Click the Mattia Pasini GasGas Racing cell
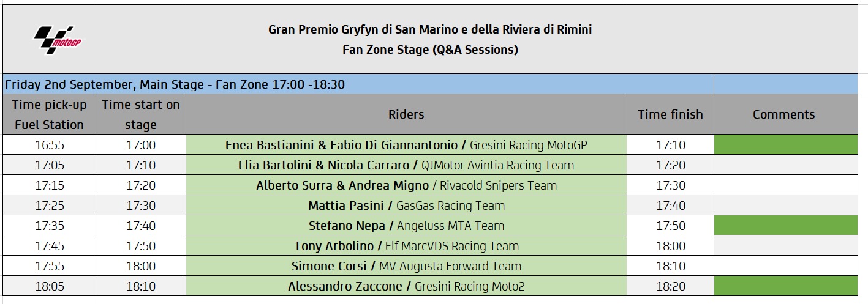Image resolution: width=868 pixels, height=304 pixels. tap(406, 206)
